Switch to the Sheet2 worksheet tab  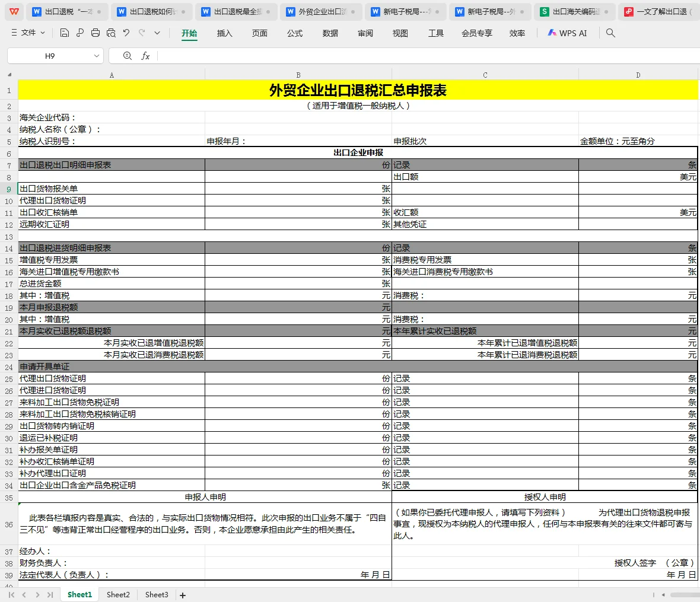pyautogui.click(x=118, y=594)
